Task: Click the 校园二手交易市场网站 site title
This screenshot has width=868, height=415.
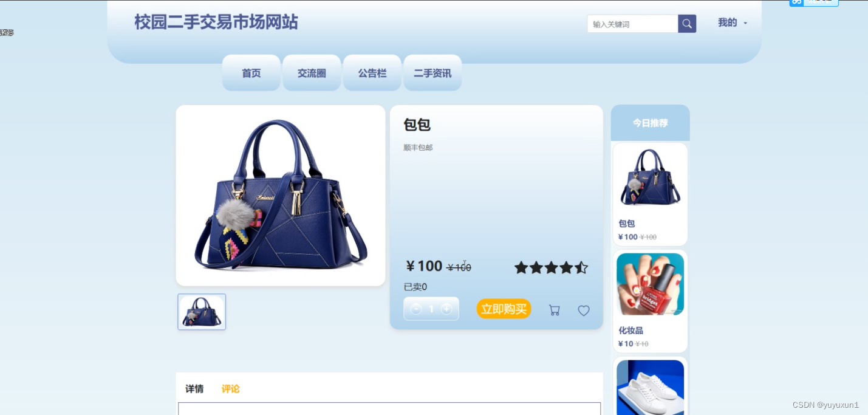Action: tap(216, 22)
